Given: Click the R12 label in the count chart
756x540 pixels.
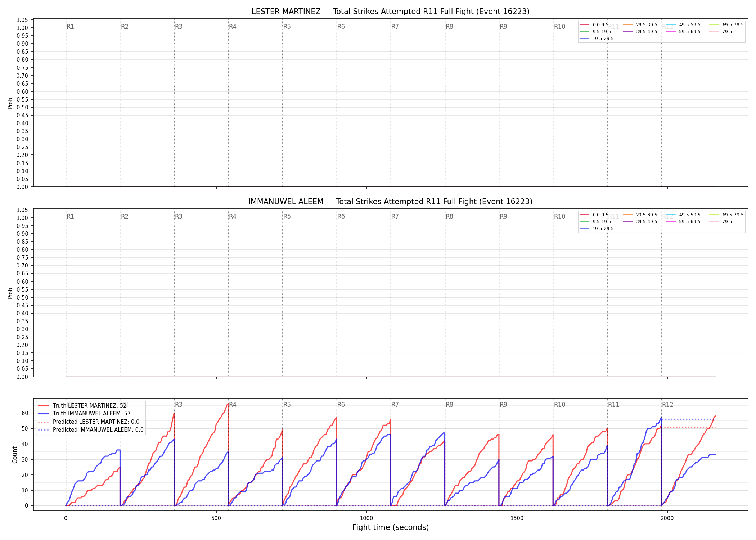Looking at the screenshot, I should [x=667, y=405].
